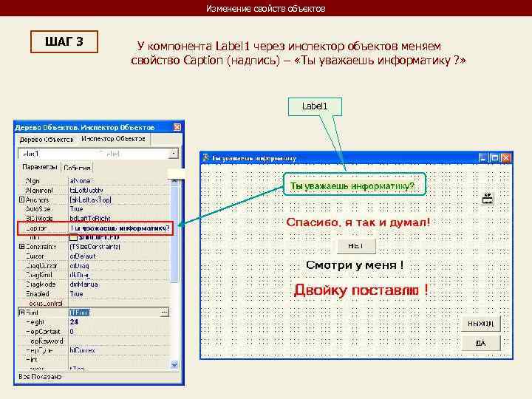Image resolution: width=532 pixels, height=399 pixels.
Task: Click inspector scrollbar down arrow
Action: [174, 365]
